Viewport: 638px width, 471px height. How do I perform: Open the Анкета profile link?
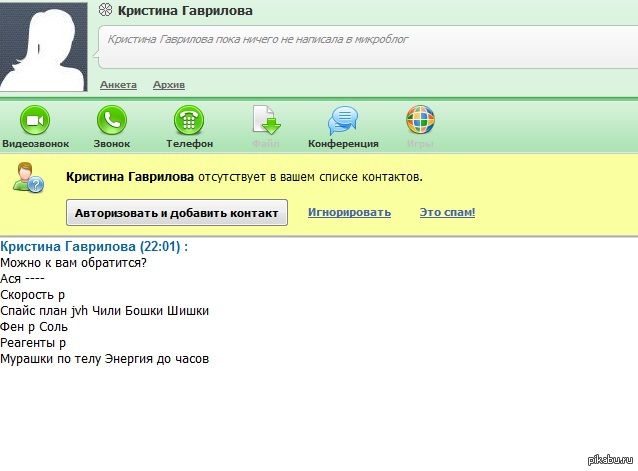(x=118, y=85)
